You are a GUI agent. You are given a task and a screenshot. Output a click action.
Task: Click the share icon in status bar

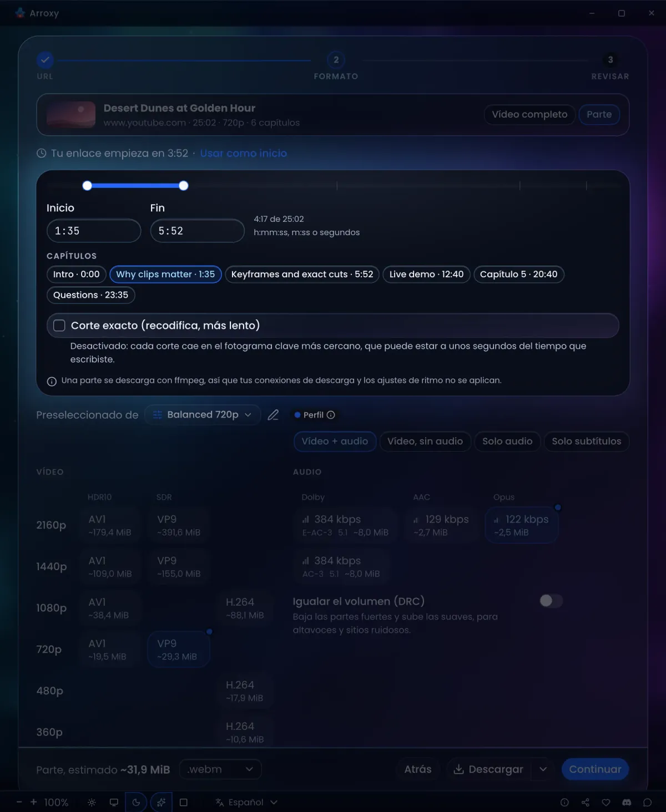(586, 803)
